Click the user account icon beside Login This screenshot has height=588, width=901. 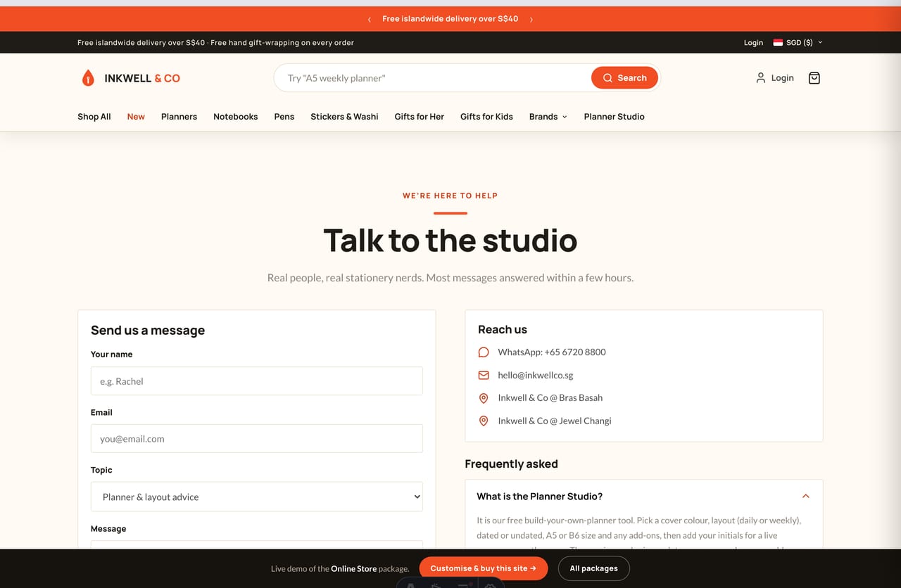[x=760, y=78]
